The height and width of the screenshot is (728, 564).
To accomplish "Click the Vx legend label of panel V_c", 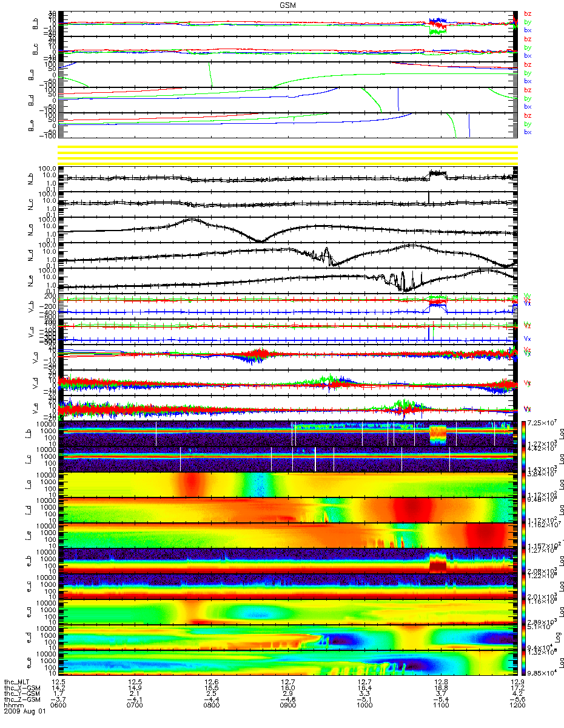I will pos(528,339).
